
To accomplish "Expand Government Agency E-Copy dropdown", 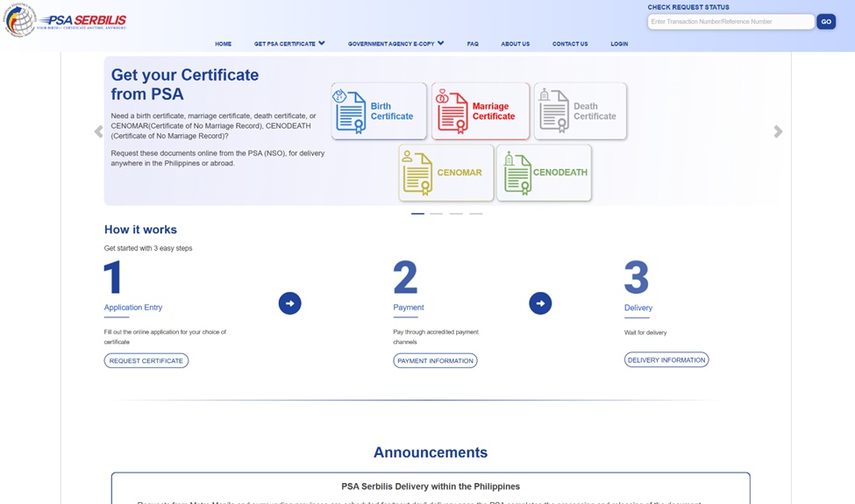I will point(395,44).
